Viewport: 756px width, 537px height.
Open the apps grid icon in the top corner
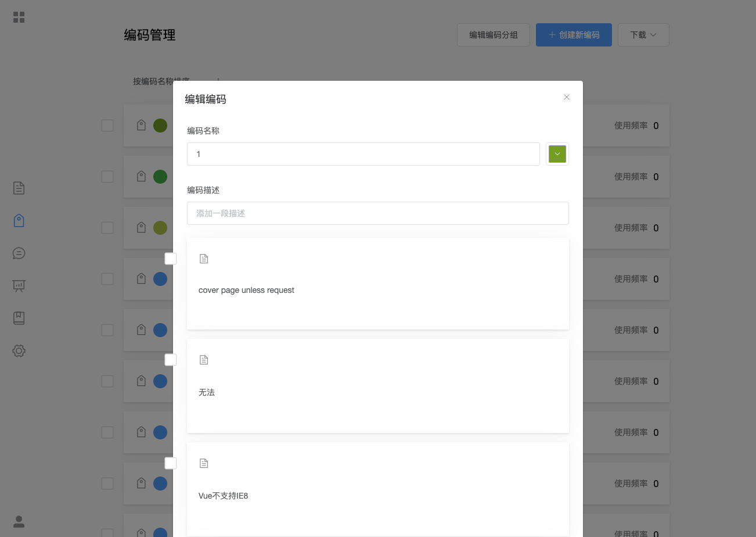[x=19, y=17]
